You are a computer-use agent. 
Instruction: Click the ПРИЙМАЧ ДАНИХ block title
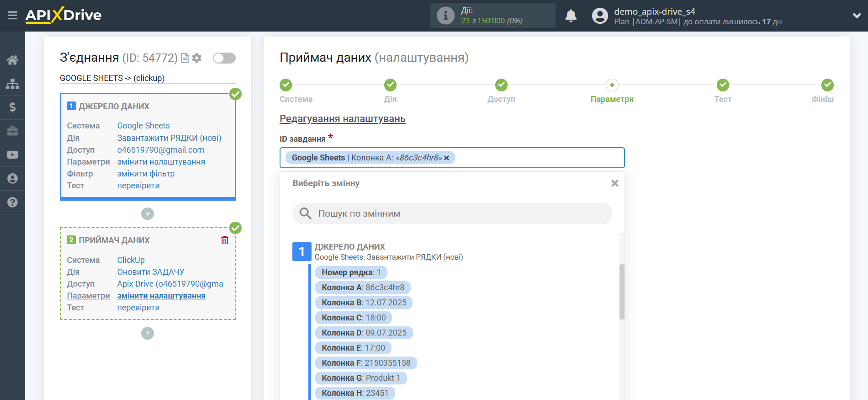click(114, 240)
